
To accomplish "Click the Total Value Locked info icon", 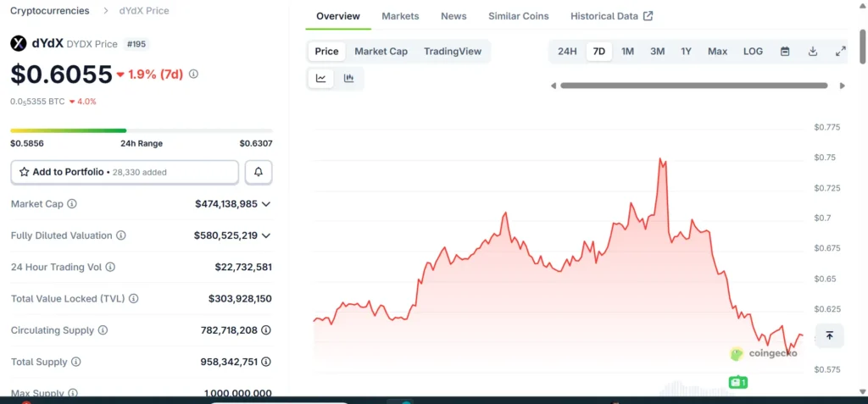I will click(133, 298).
